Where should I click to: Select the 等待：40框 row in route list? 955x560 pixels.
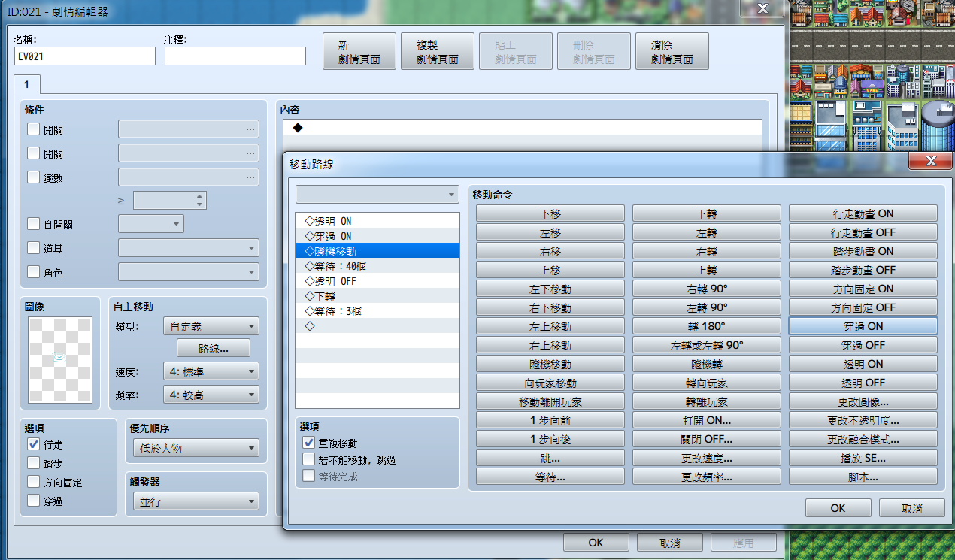tap(377, 266)
